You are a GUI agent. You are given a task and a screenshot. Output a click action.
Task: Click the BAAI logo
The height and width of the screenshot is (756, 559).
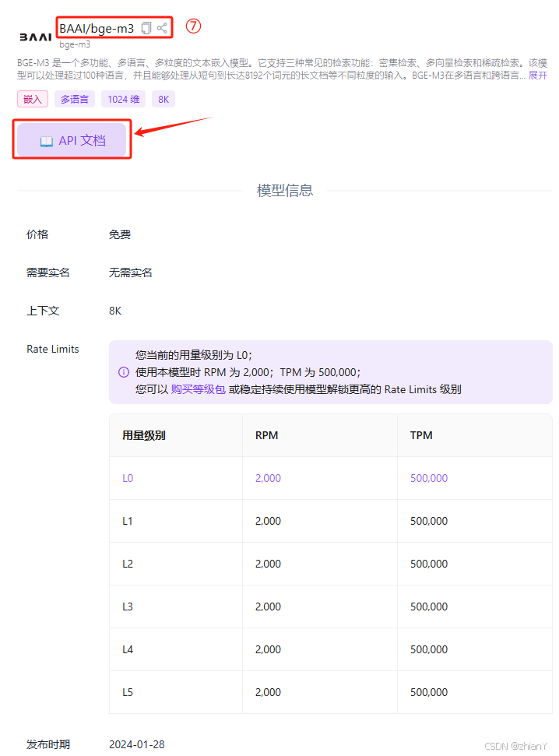35,37
